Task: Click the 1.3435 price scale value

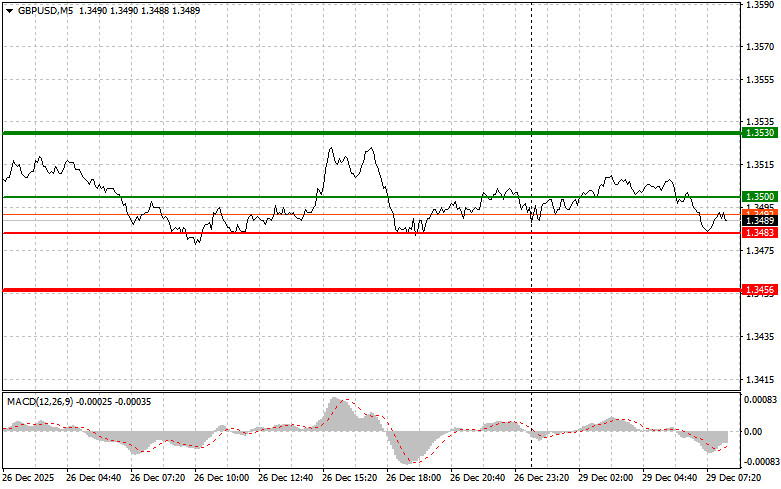Action: tap(760, 337)
